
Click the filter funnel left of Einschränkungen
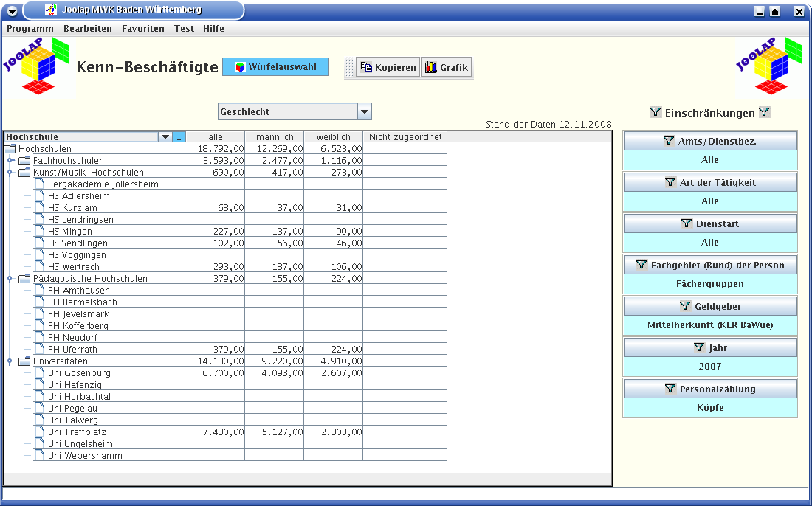656,113
